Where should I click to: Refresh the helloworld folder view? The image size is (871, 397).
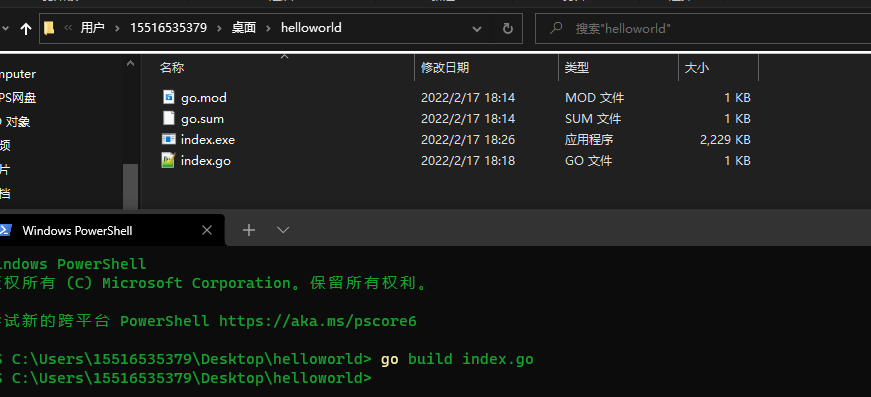(x=507, y=28)
